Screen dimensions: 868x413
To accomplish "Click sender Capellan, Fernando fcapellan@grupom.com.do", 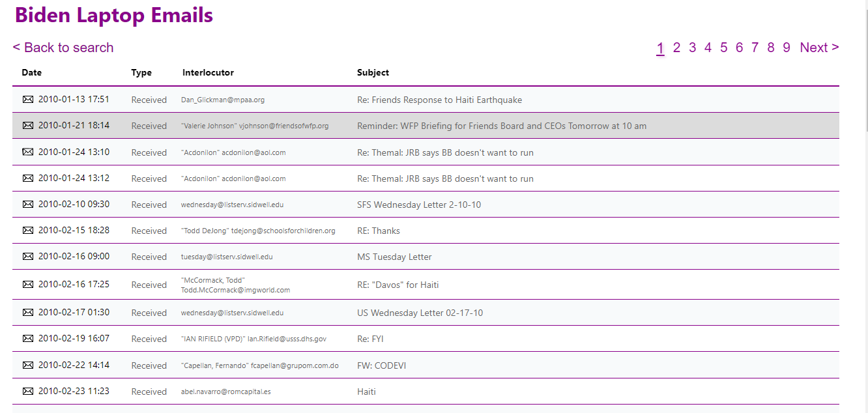I will 260,365.
